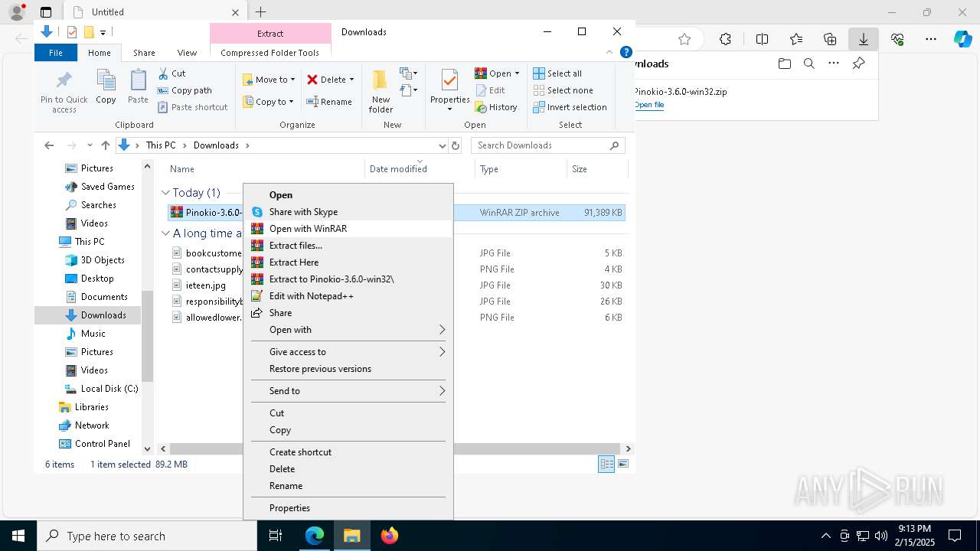980x551 pixels.
Task: Sort by Date modified column header
Action: pos(398,169)
